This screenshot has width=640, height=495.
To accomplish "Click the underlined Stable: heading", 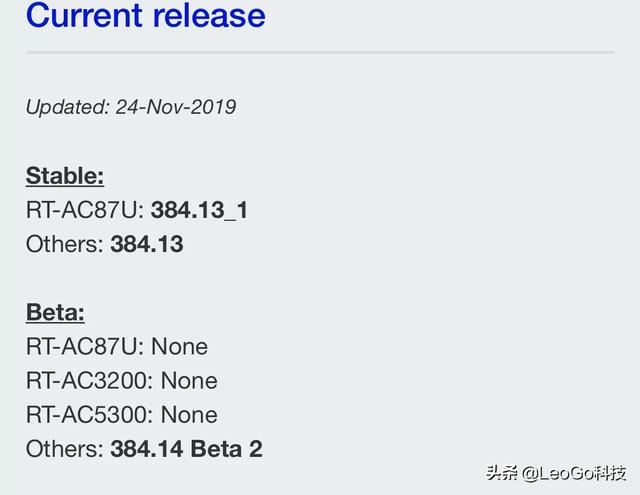I will pyautogui.click(x=65, y=176).
